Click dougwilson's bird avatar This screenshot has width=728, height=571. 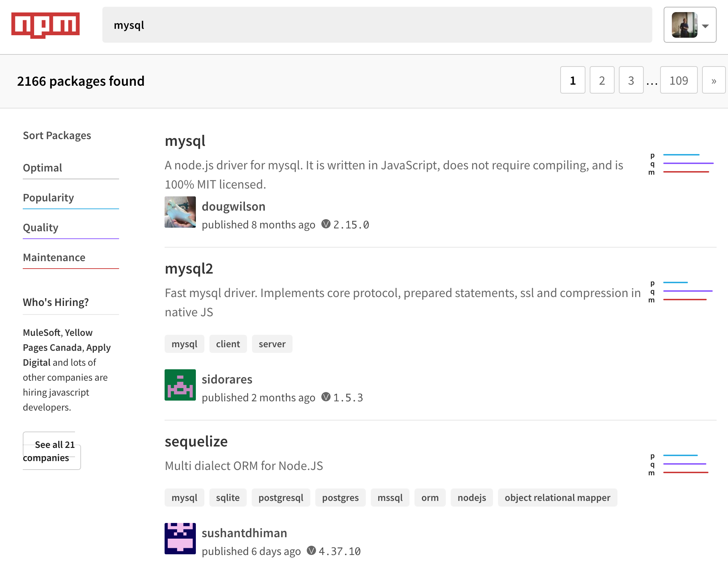point(180,212)
